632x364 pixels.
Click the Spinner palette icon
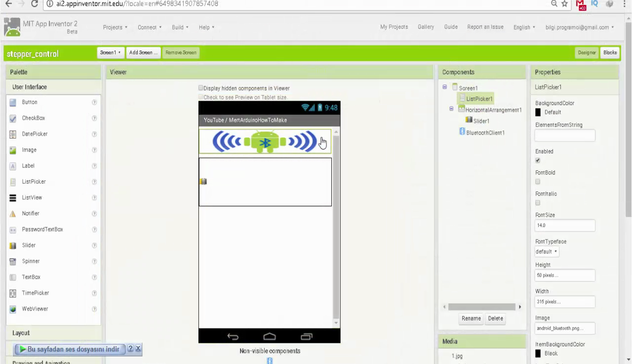13,261
